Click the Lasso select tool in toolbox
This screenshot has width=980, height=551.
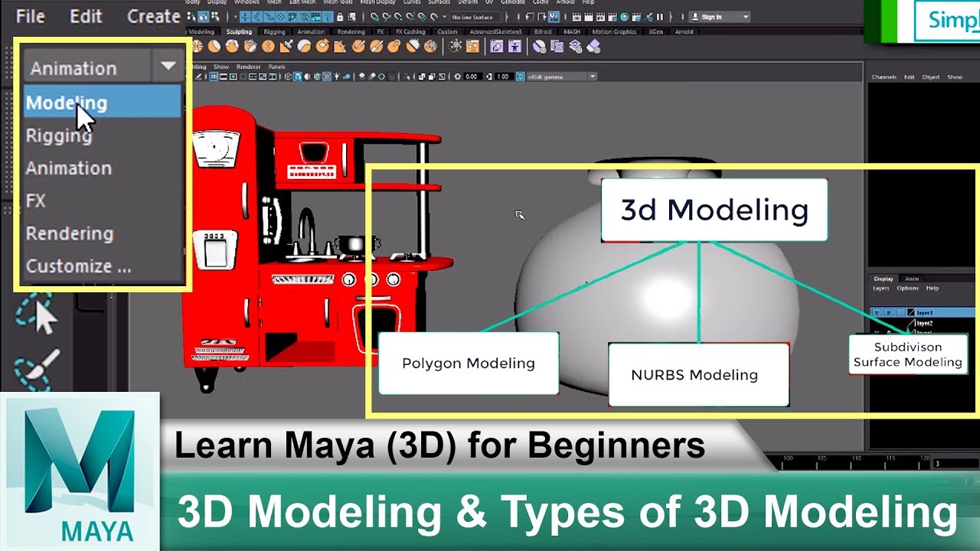[35, 312]
